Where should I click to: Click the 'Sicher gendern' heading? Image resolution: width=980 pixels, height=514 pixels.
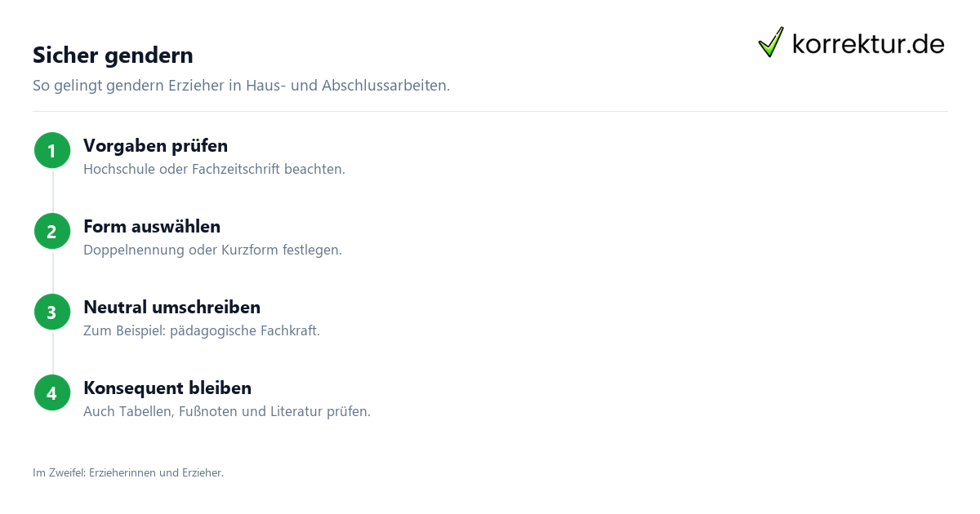113,55
